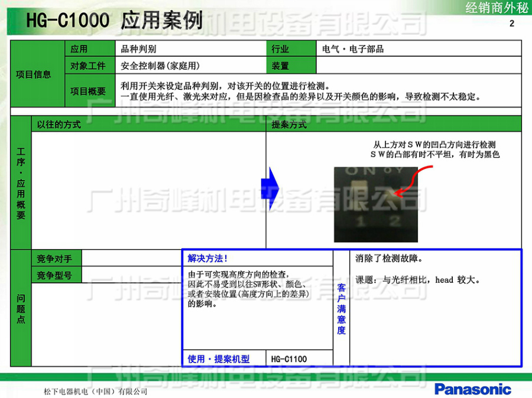
Task: Click the 电气・电子部品 industry cell
Action: pyautogui.click(x=419, y=49)
